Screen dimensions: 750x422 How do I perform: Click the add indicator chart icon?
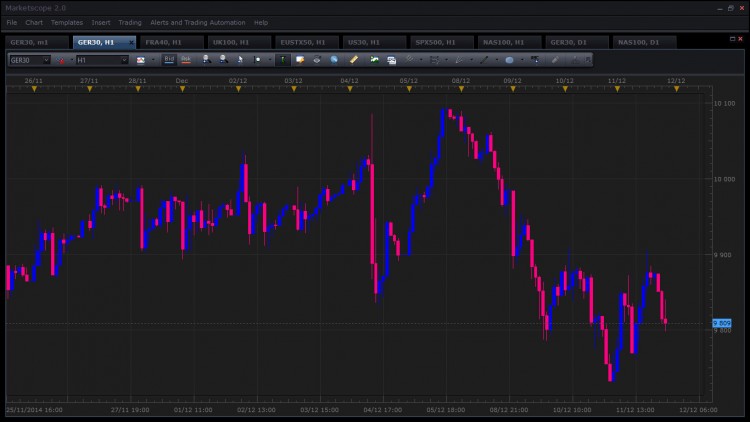coord(374,59)
